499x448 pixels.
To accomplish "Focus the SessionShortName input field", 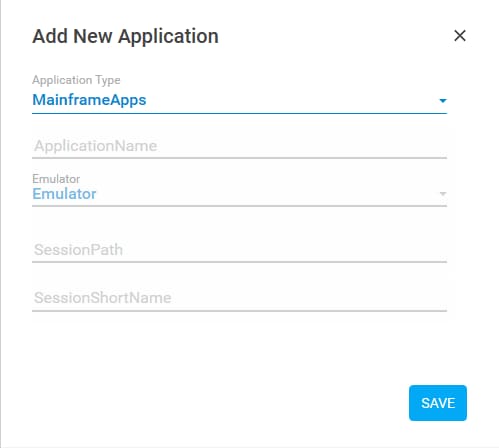I will click(239, 298).
